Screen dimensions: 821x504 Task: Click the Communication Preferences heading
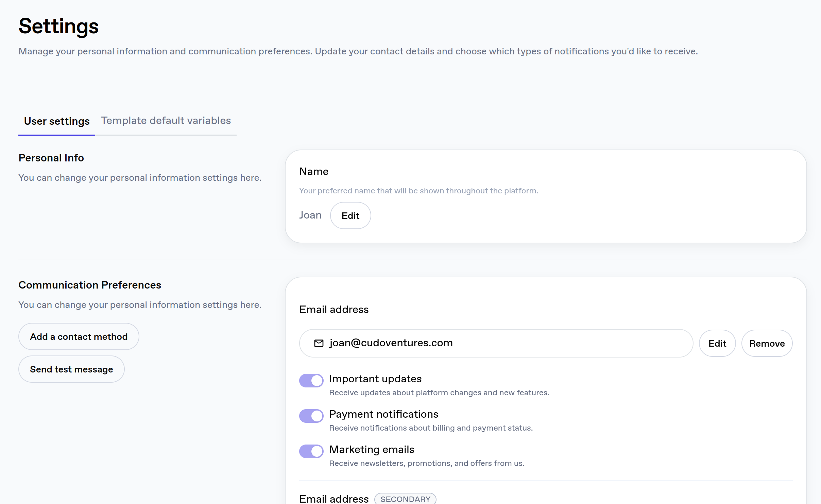(89, 285)
